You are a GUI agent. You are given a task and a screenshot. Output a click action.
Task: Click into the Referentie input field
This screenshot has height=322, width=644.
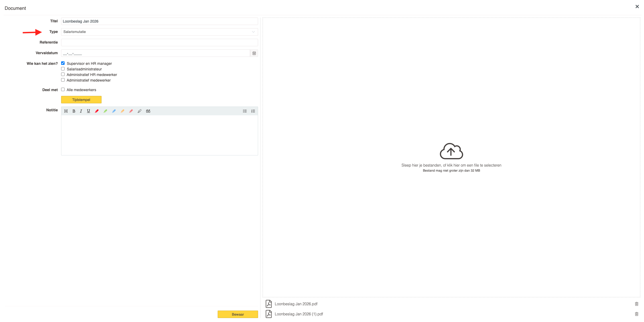point(159,43)
